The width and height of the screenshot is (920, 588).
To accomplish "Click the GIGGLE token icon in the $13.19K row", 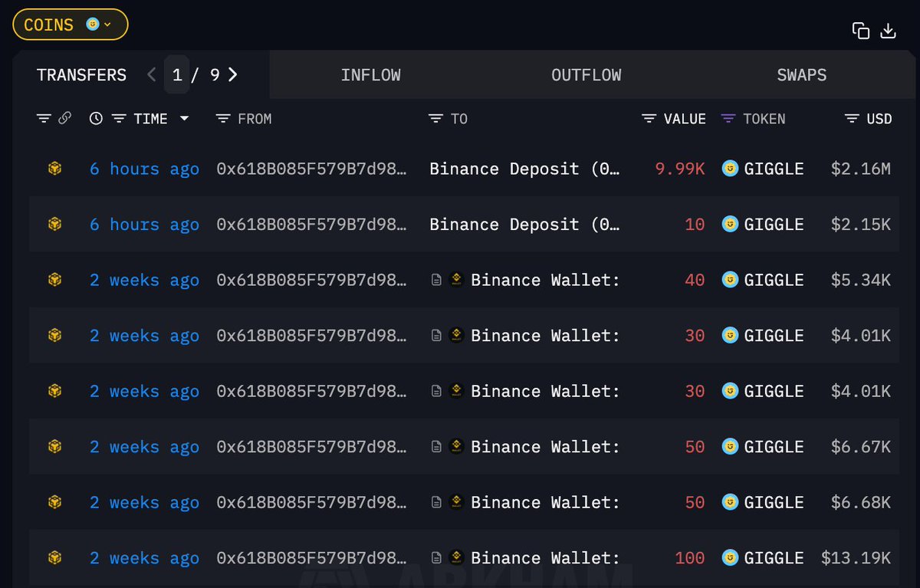I will coord(730,558).
